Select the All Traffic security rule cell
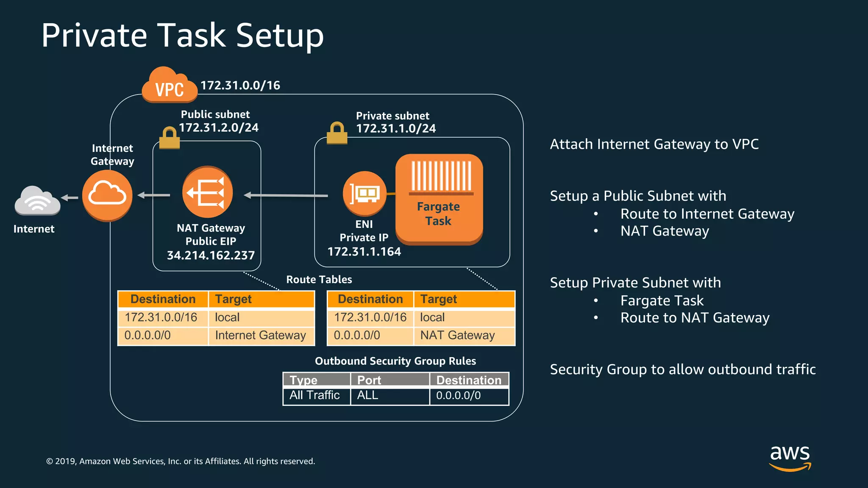Screen dimensions: 868x488 coord(314,395)
